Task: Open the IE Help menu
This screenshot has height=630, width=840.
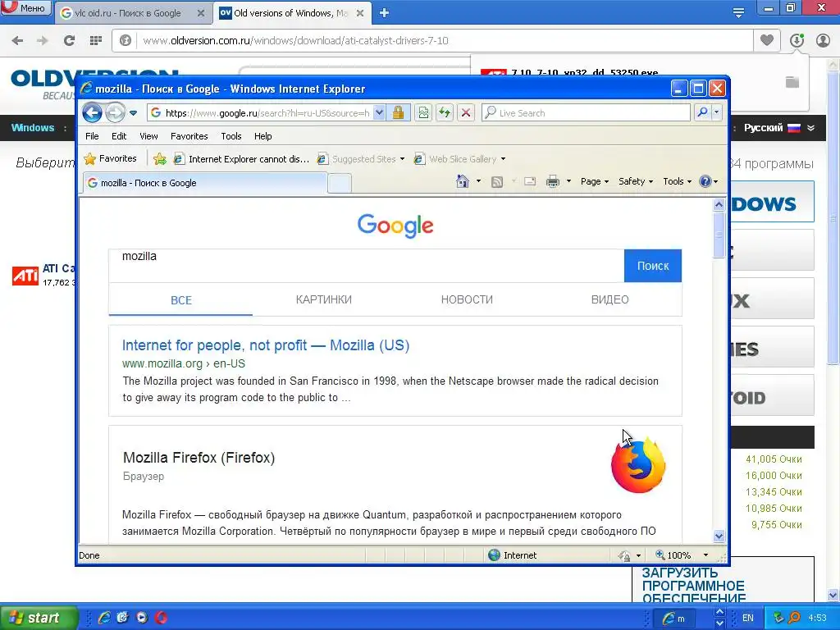Action: click(263, 136)
